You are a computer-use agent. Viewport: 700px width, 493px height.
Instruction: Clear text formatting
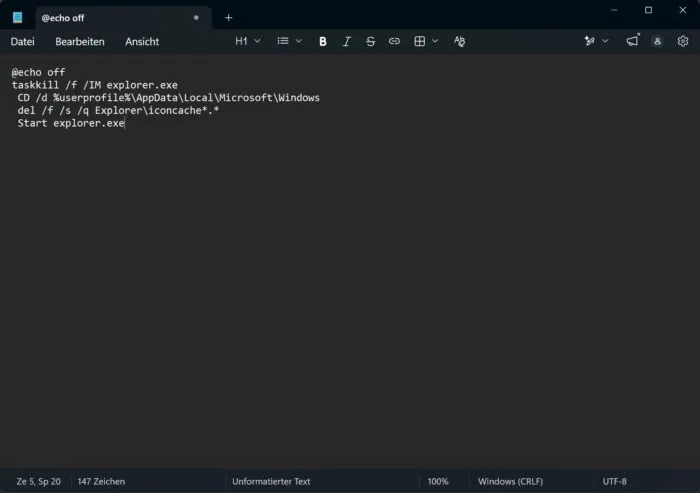point(459,42)
